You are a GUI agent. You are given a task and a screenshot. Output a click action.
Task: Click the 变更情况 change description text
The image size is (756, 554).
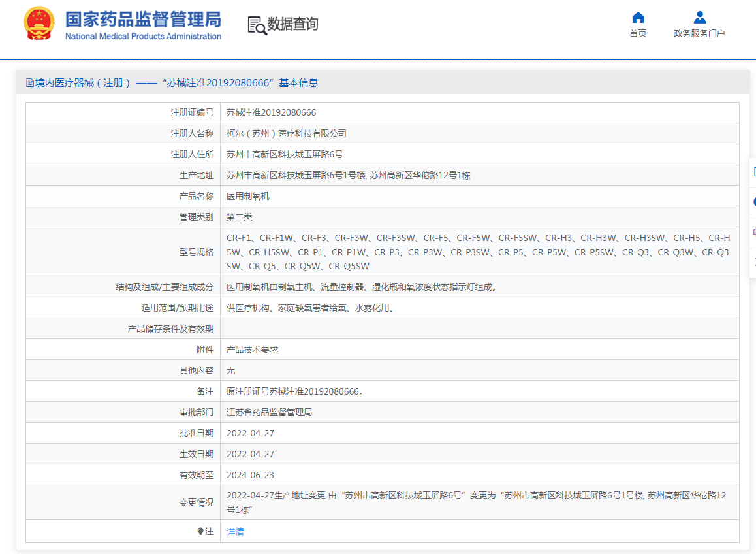tap(475, 502)
